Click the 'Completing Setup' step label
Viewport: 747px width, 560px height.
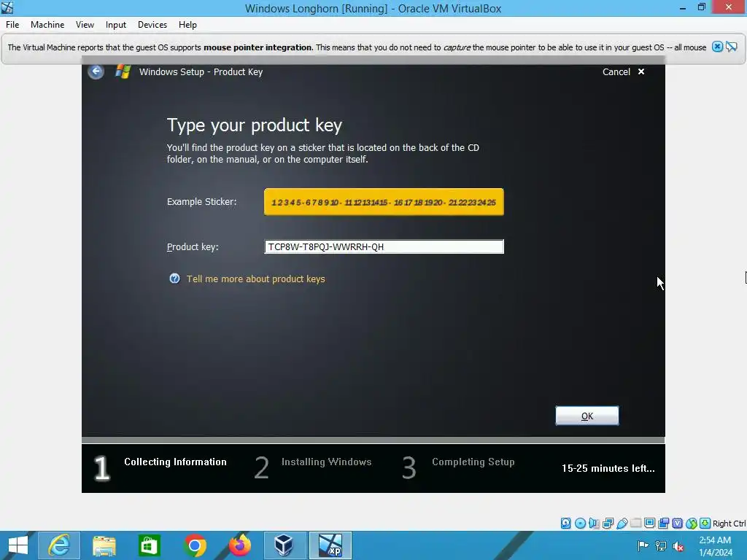(473, 462)
